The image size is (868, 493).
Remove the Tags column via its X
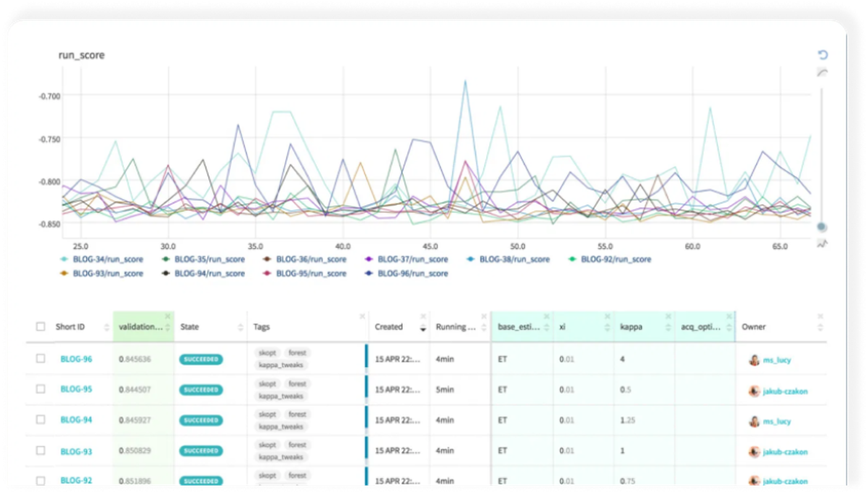coord(362,316)
